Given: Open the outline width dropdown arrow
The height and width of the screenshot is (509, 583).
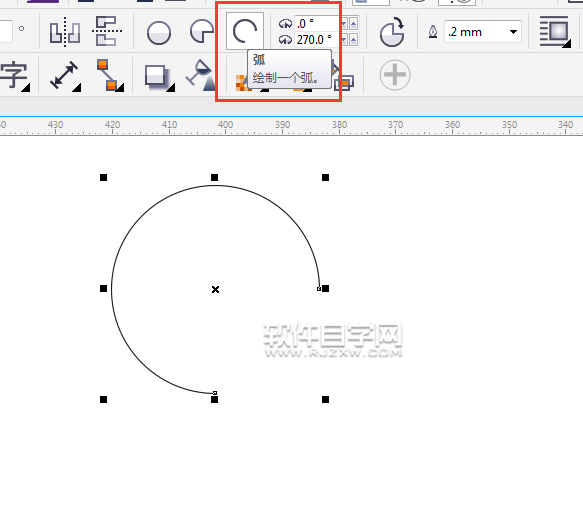Looking at the screenshot, I should [x=513, y=32].
